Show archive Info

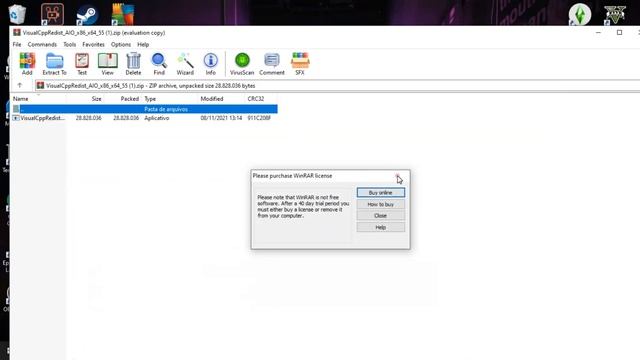point(210,64)
